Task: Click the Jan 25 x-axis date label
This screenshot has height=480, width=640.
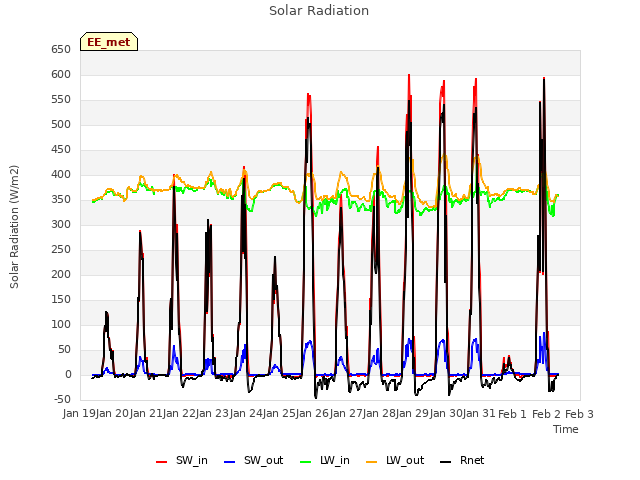Action: [279, 414]
